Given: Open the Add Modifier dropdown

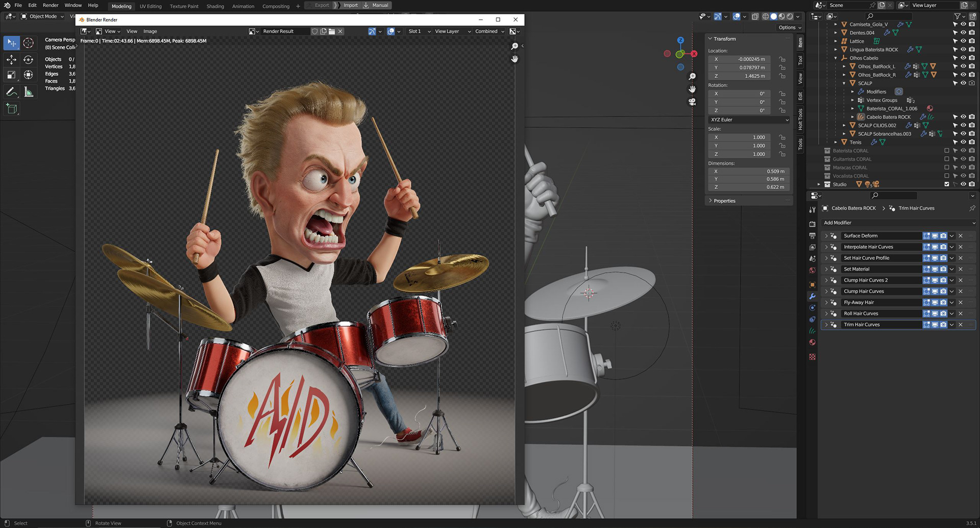Looking at the screenshot, I should 899,223.
